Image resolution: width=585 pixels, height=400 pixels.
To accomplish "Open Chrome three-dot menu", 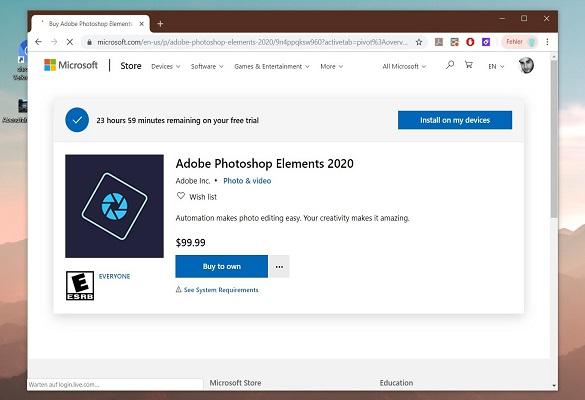I will [547, 42].
